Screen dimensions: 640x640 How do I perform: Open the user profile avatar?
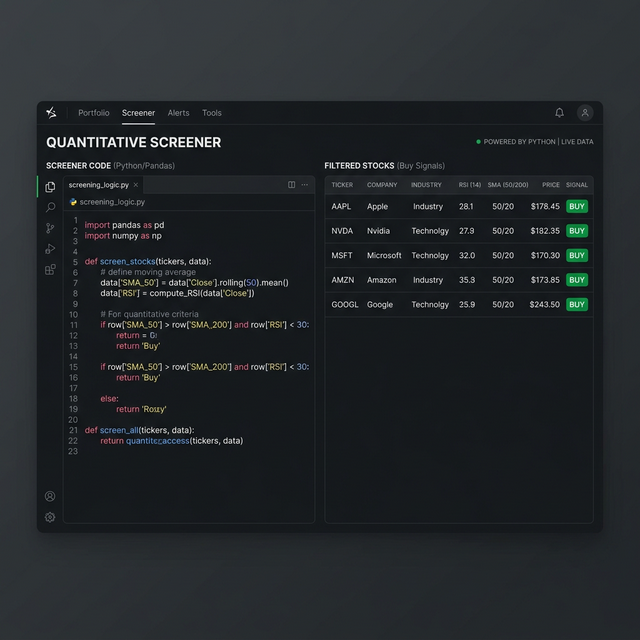(584, 113)
